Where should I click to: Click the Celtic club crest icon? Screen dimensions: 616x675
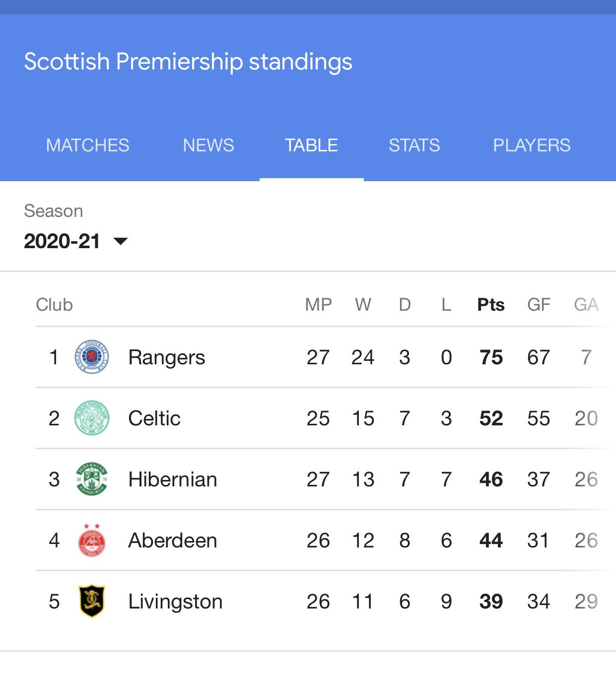91,418
